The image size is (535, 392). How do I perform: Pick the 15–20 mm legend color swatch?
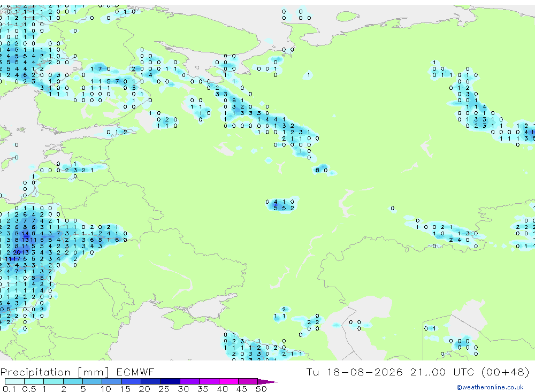pyautogui.click(x=132, y=381)
